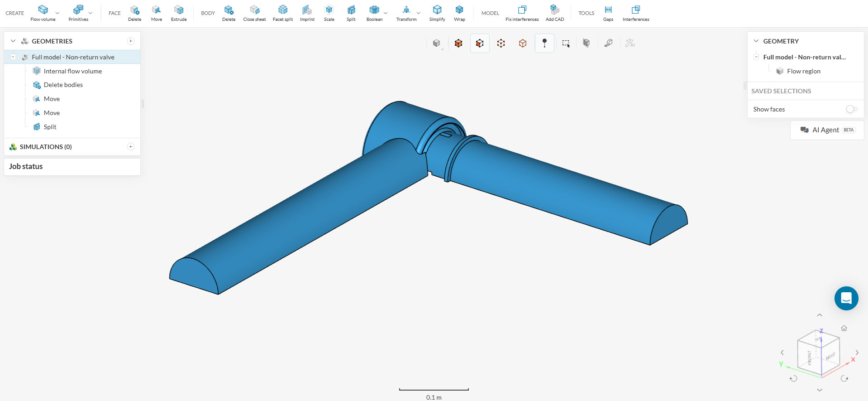Toggle the pin pick-point mode button
The height and width of the screenshot is (401, 868).
point(544,43)
